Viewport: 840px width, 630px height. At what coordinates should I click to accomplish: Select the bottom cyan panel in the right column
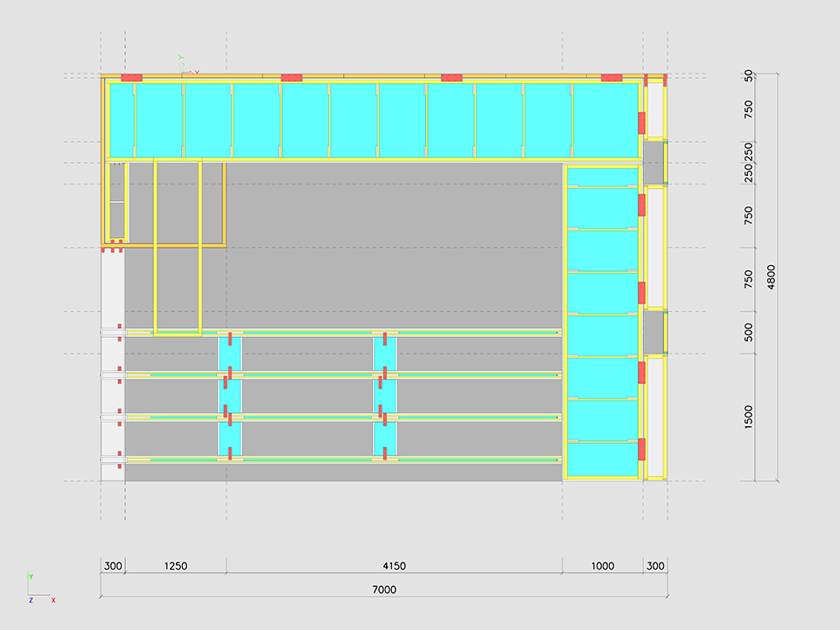[x=602, y=458]
